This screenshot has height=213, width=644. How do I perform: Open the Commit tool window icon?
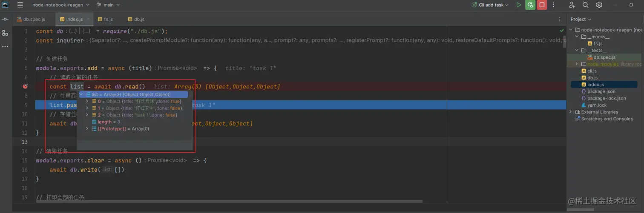point(5,19)
